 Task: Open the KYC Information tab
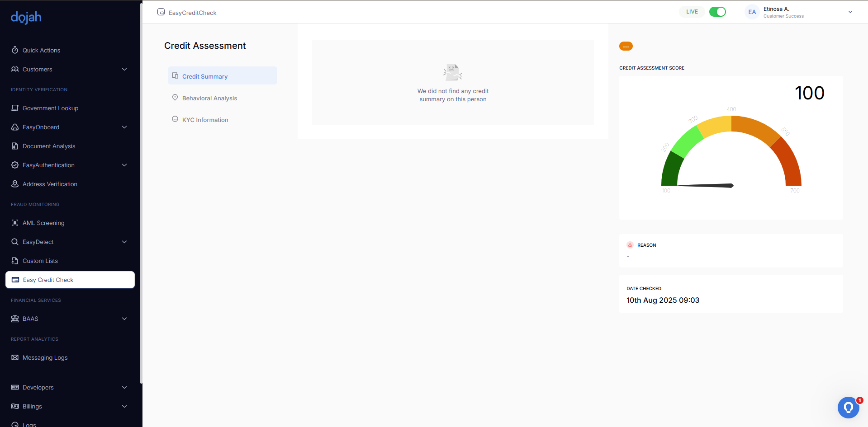click(x=205, y=120)
